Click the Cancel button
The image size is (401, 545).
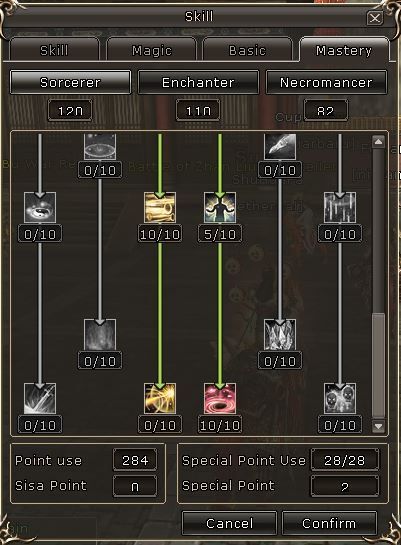coord(229,523)
